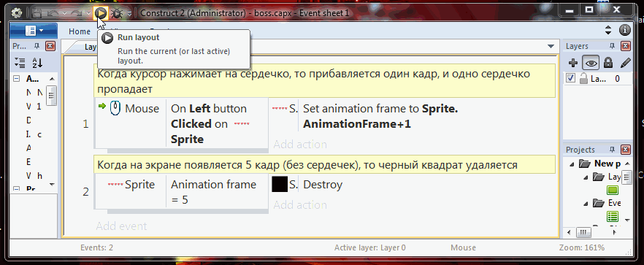Open the Undo history dropdown arrow
The image size is (644, 265).
point(64,14)
